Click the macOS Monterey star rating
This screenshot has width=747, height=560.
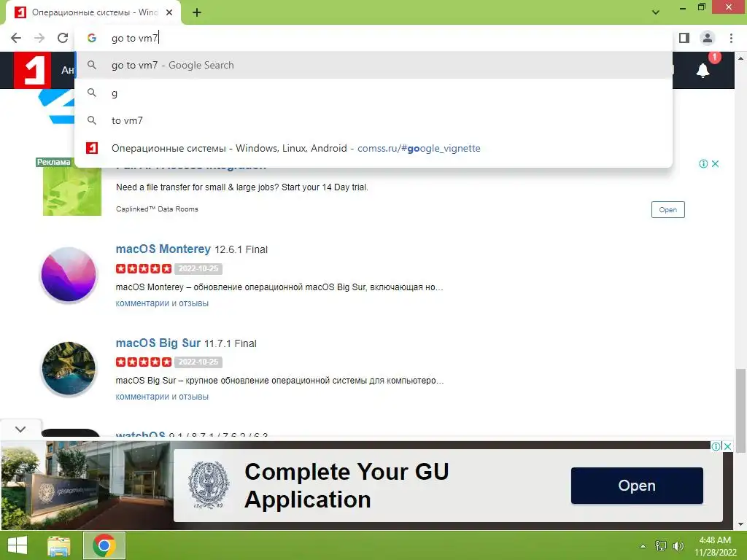[x=144, y=268]
